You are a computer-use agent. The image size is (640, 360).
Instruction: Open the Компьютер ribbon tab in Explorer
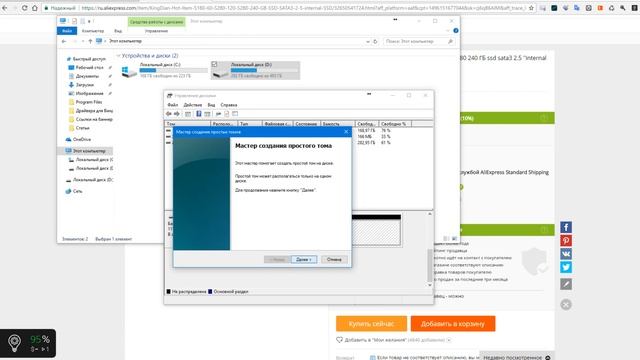click(93, 31)
